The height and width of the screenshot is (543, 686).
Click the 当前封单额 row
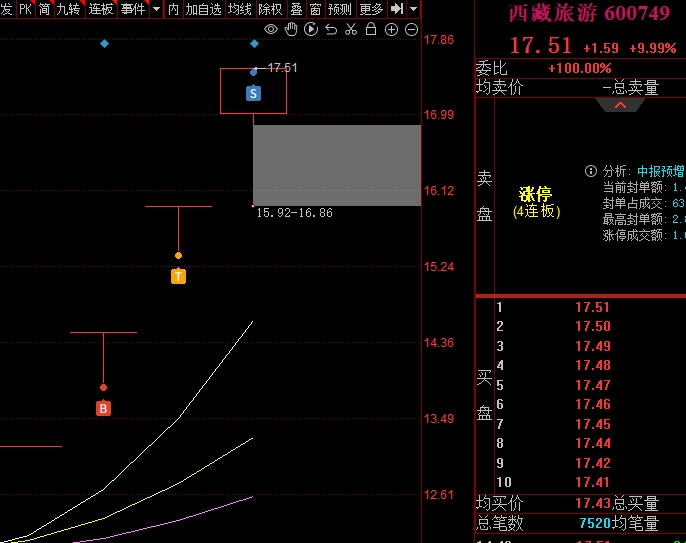[x=644, y=187]
